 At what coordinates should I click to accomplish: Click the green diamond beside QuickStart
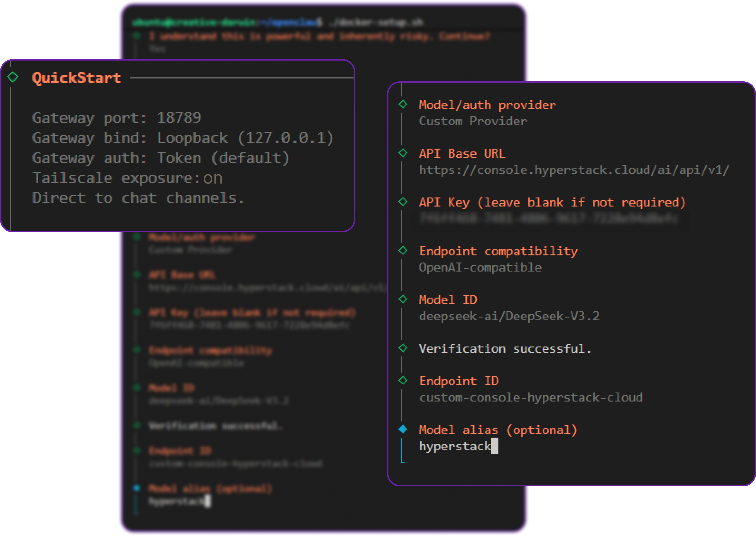coord(13,77)
